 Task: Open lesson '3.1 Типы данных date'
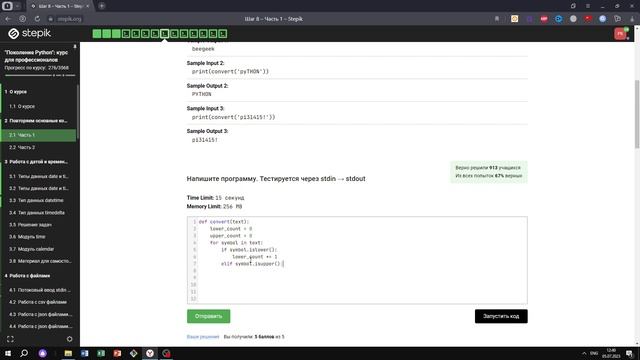[39, 176]
